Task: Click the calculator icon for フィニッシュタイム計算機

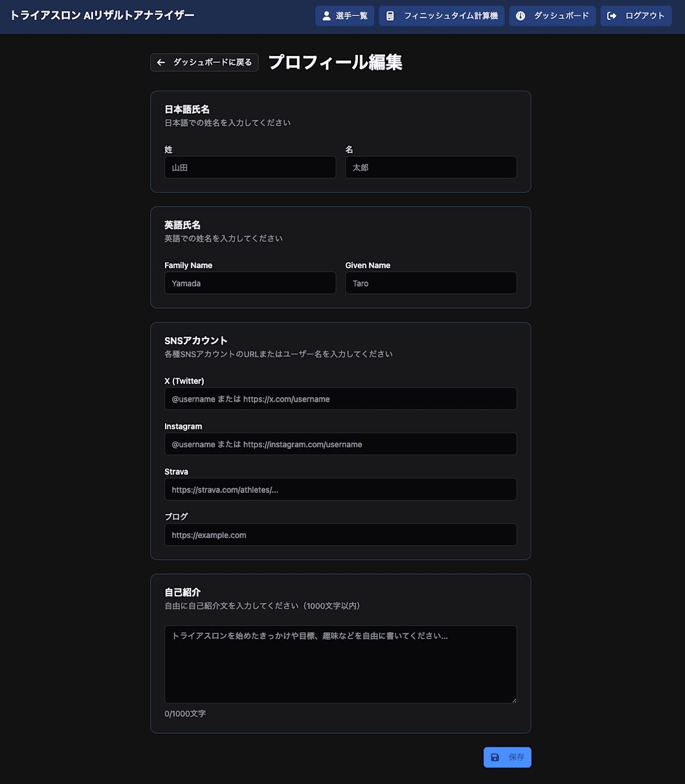Action: (x=390, y=16)
